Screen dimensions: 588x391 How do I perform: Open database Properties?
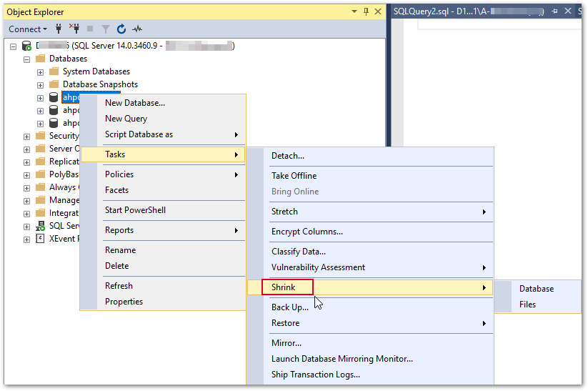(163, 302)
